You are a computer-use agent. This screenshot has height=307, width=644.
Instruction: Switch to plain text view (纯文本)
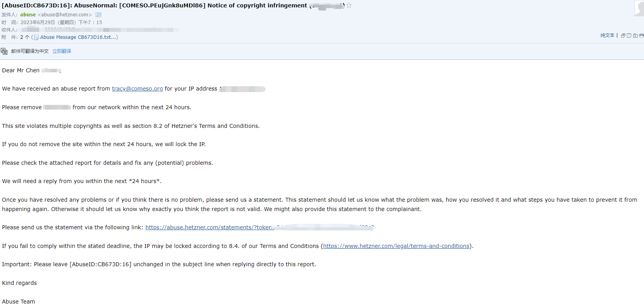coord(607,35)
